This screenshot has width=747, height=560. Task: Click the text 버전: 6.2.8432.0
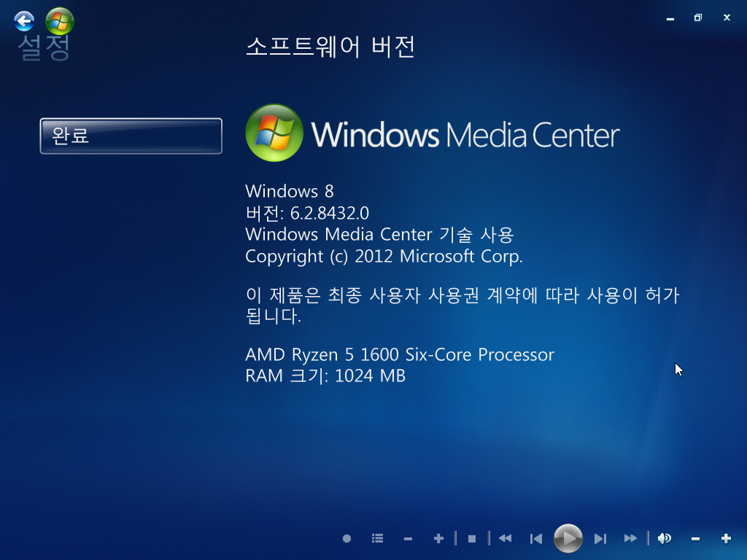click(307, 213)
